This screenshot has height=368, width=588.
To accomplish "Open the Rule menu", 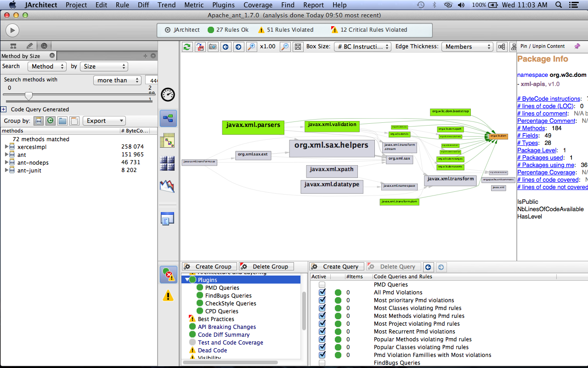I will (x=122, y=5).
